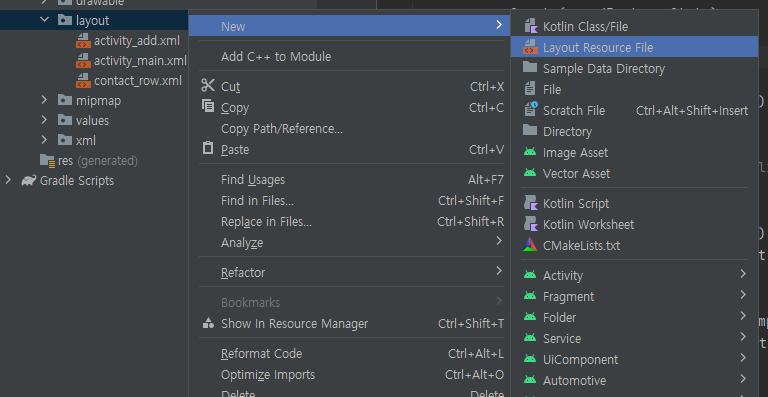Click the Image Asset android icon
Viewport: 768px width, 397px height.
(530, 152)
